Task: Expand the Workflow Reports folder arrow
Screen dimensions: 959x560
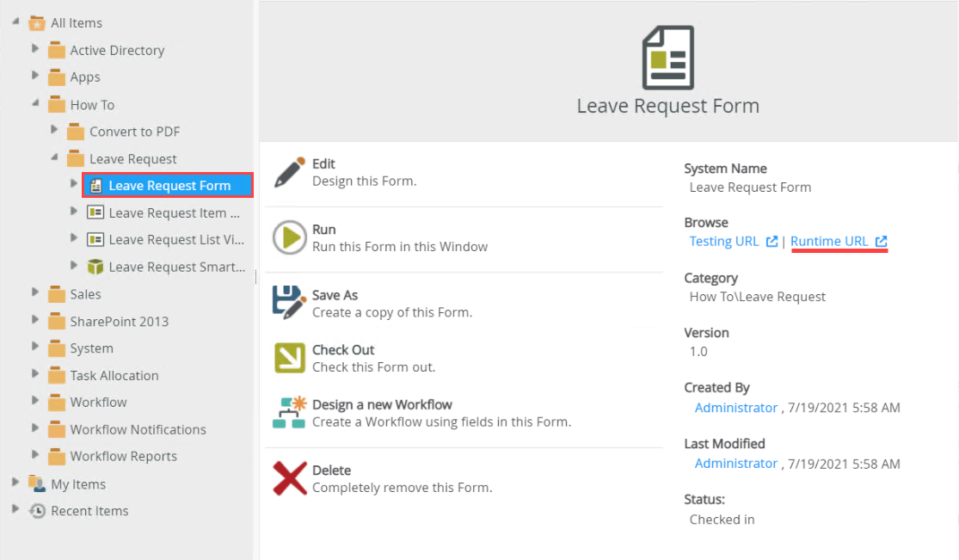Action: 35,454
